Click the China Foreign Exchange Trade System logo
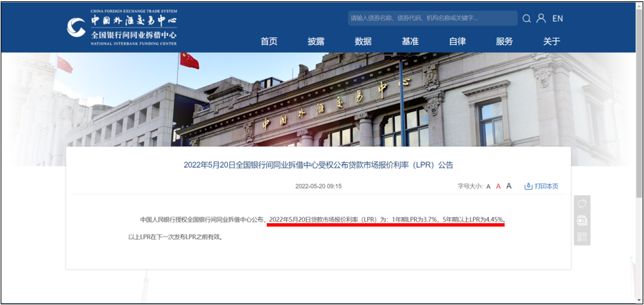Image resolution: width=644 pixels, height=305 pixels. click(122, 27)
